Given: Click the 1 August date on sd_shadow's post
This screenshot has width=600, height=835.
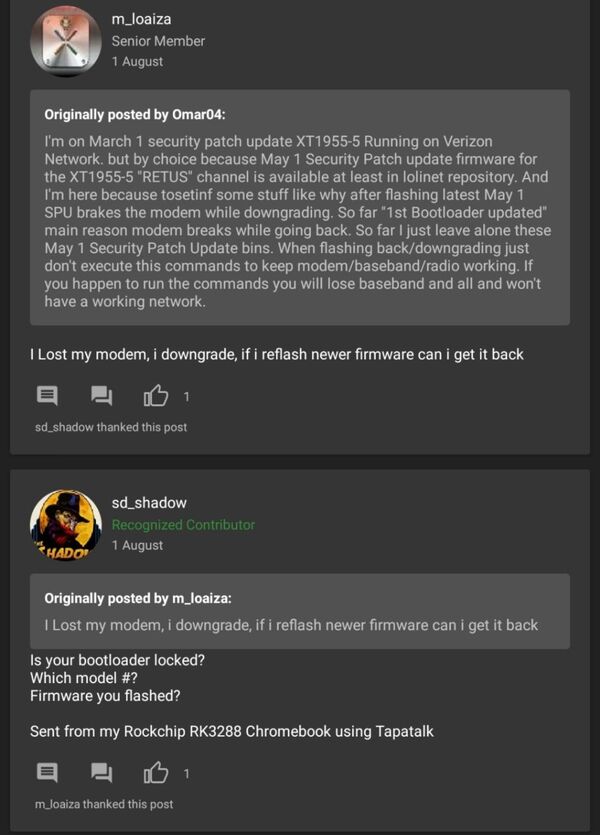Looking at the screenshot, I should pos(137,546).
